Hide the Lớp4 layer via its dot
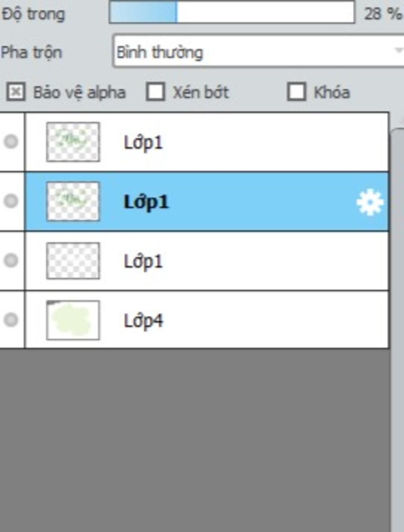 (x=11, y=319)
